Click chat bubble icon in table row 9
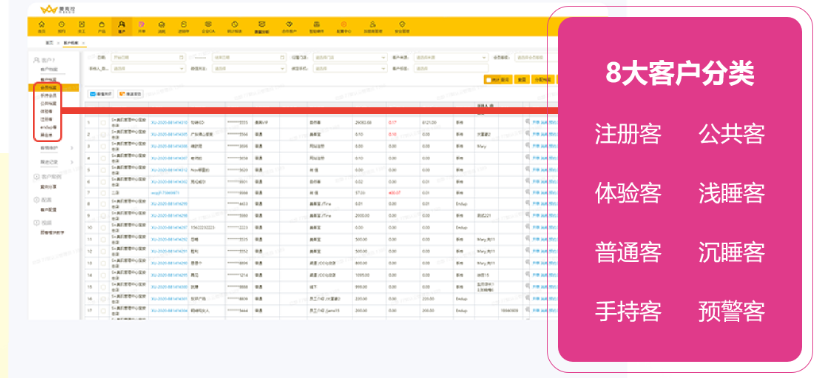 pyautogui.click(x=528, y=215)
